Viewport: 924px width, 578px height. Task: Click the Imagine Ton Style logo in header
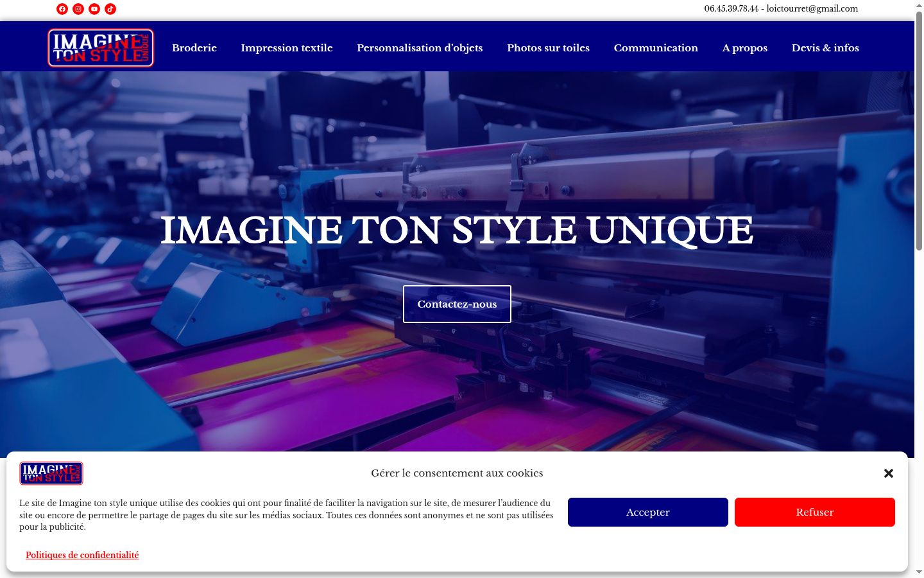coord(101,48)
